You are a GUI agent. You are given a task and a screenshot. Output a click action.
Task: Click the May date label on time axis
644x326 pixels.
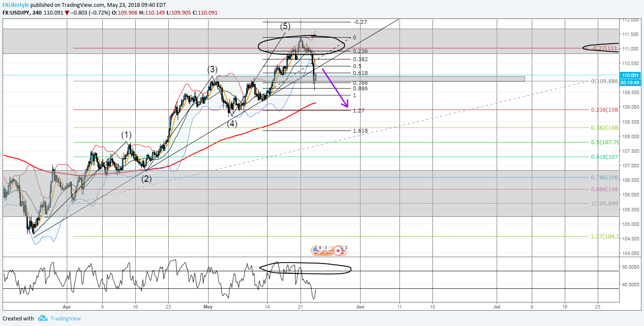208,307
